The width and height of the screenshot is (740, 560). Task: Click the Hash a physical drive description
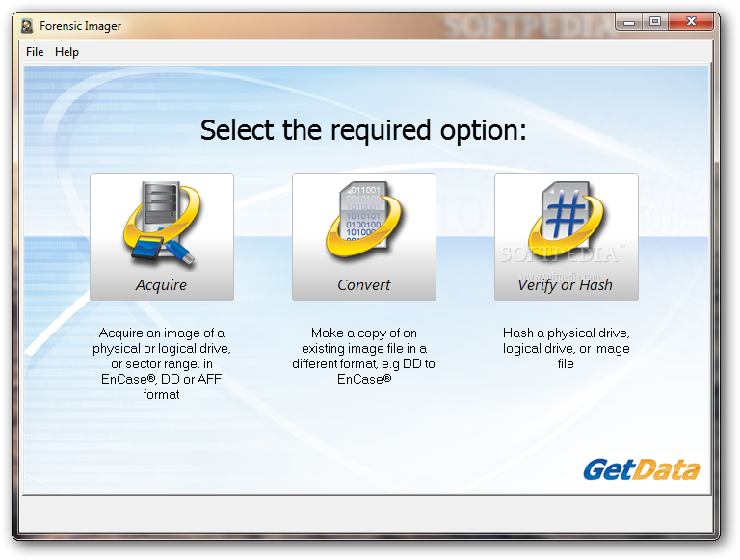tap(566, 348)
